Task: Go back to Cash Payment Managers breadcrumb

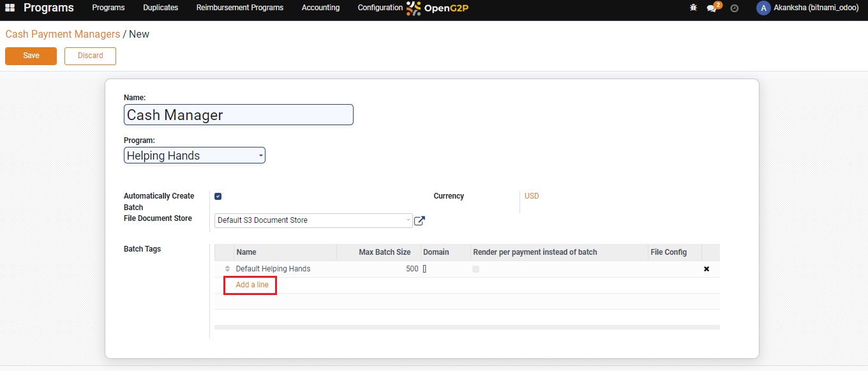Action: (x=63, y=34)
